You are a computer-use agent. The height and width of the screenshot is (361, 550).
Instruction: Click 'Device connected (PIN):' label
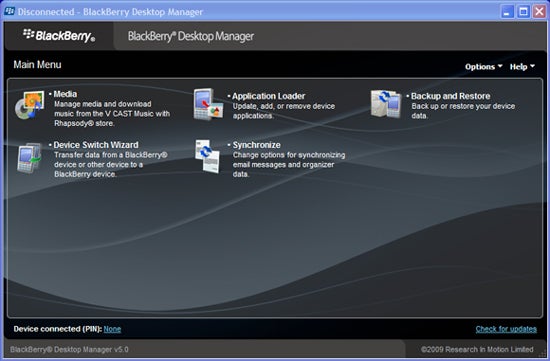58,329
